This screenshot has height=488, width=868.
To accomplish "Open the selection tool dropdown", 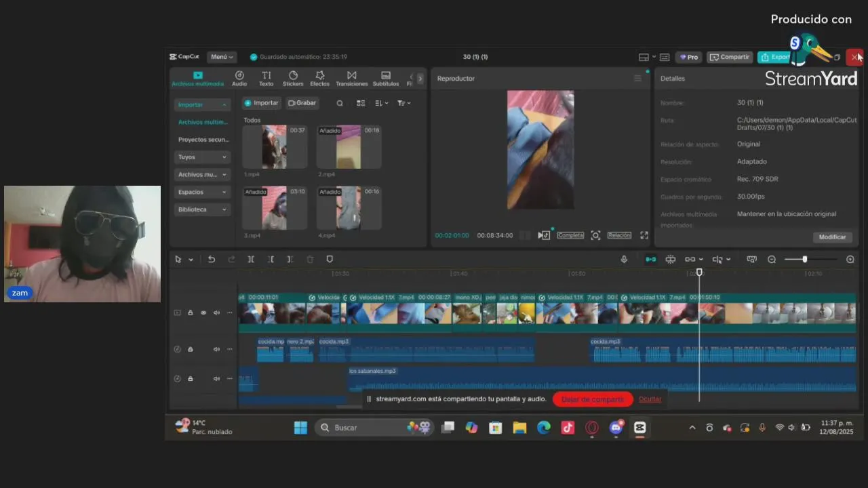I will coord(191,260).
